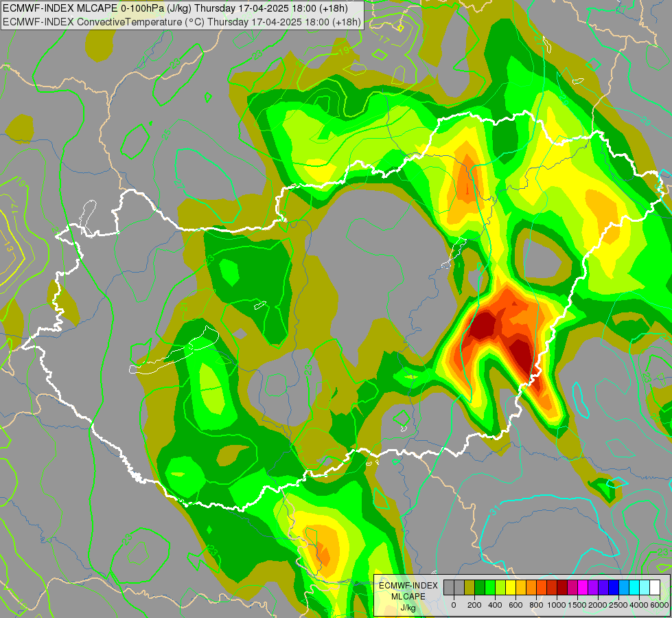
Task: Click the '2500' value under the legend
Action: pos(618,605)
